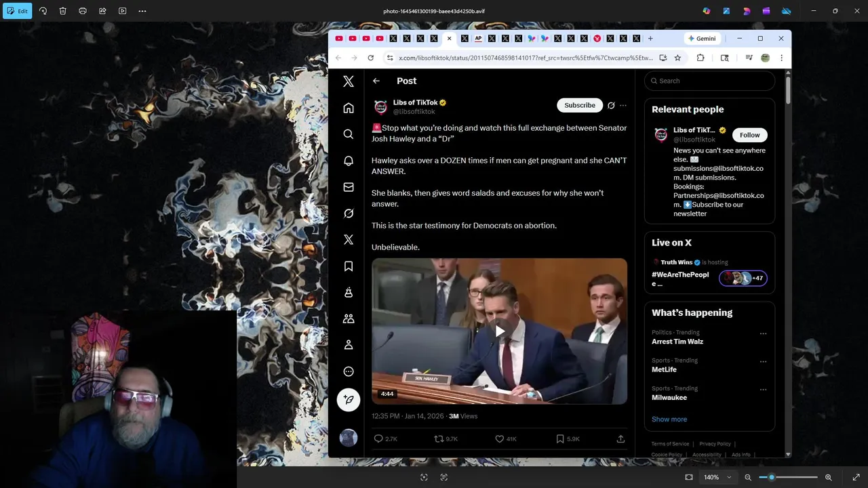
Task: Click the back arrow beside Post
Action: click(x=376, y=81)
